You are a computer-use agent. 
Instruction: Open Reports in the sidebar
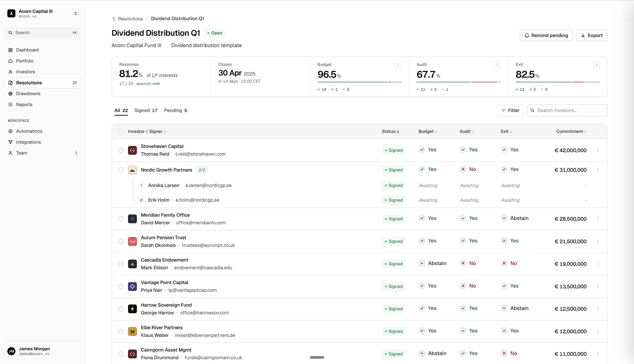pos(43,105)
